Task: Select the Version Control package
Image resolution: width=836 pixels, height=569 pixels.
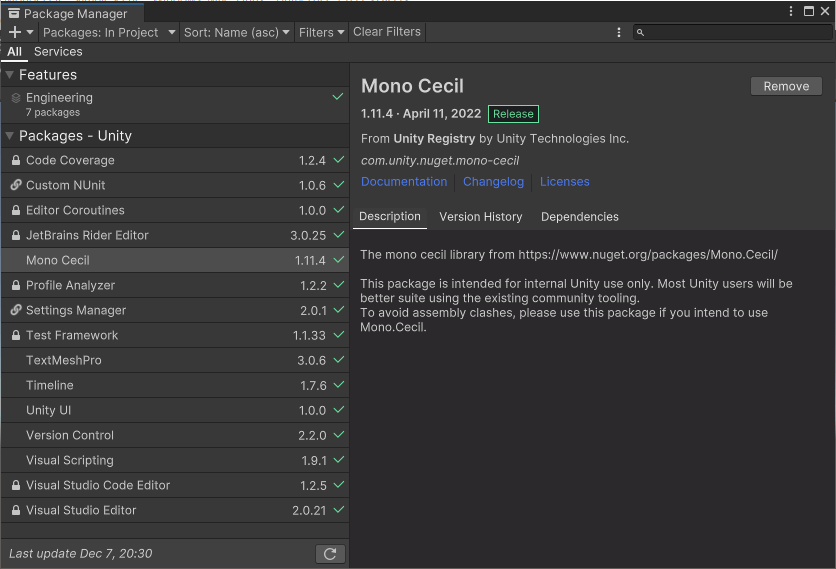Action: click(x=175, y=435)
